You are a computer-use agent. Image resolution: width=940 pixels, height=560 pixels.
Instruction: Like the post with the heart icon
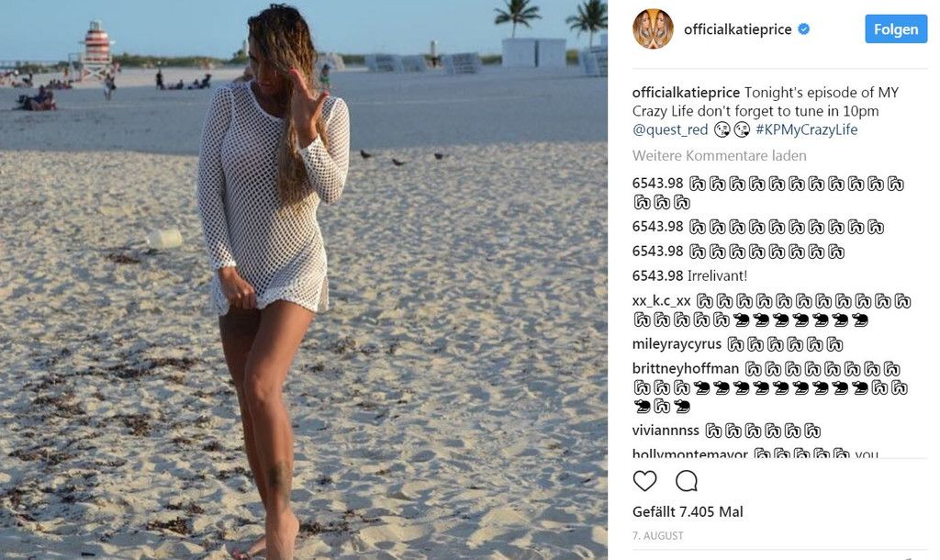pos(644,481)
